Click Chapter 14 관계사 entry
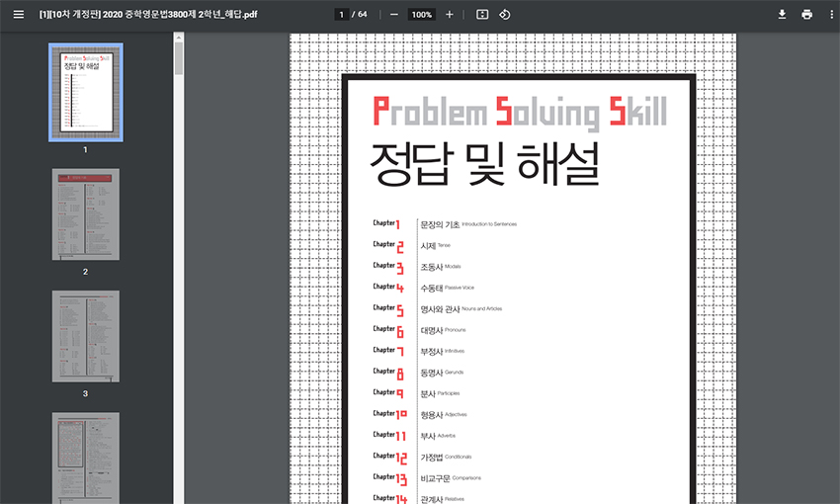The height and width of the screenshot is (504, 840). 418,499
